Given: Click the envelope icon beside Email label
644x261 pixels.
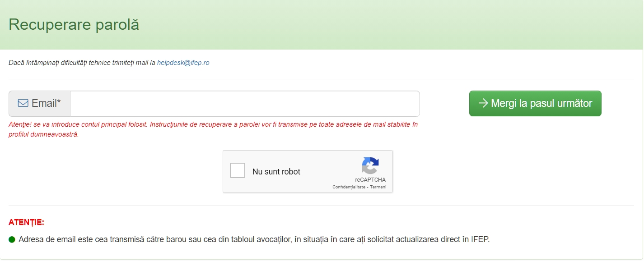Looking at the screenshot, I should (23, 103).
